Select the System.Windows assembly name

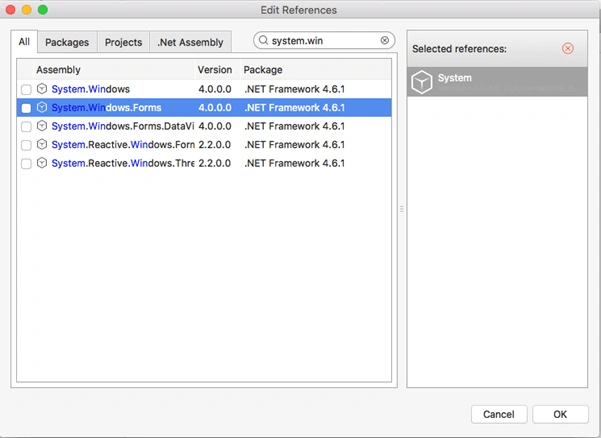tap(91, 89)
